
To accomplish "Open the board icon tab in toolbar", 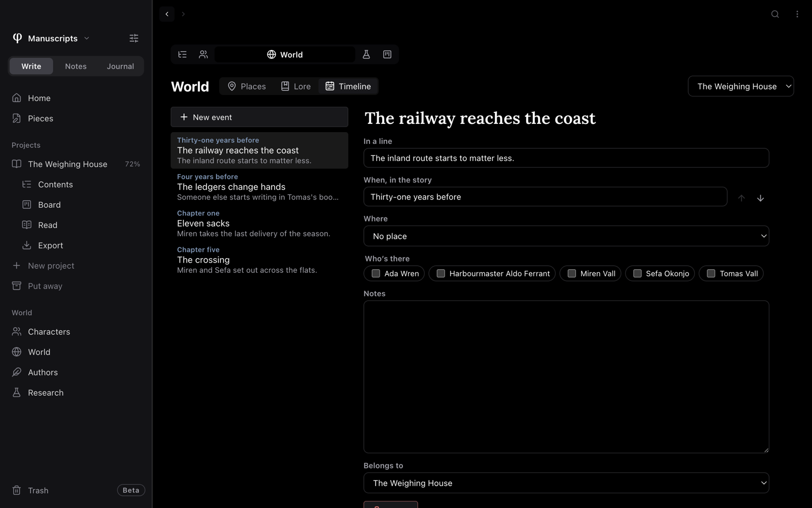I will coord(387,54).
